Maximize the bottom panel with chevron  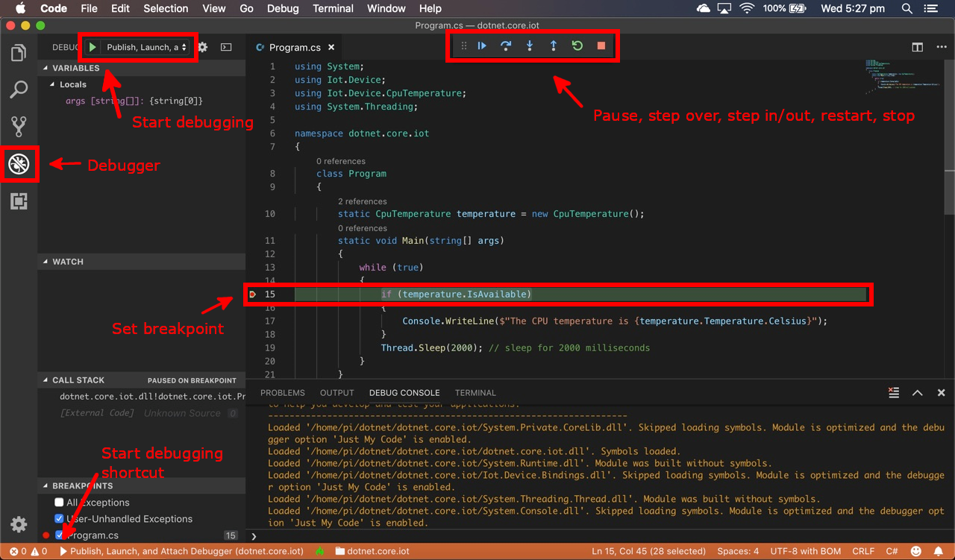pos(918,392)
